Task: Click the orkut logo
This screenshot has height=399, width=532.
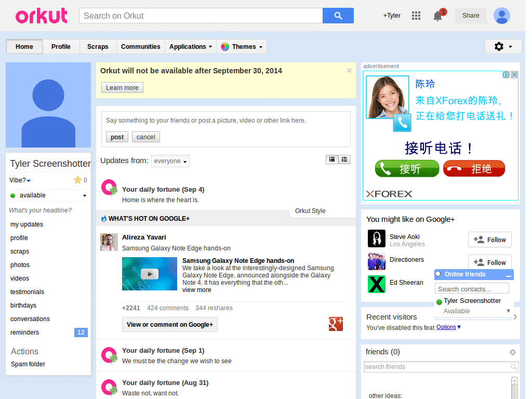Action: pyautogui.click(x=42, y=16)
